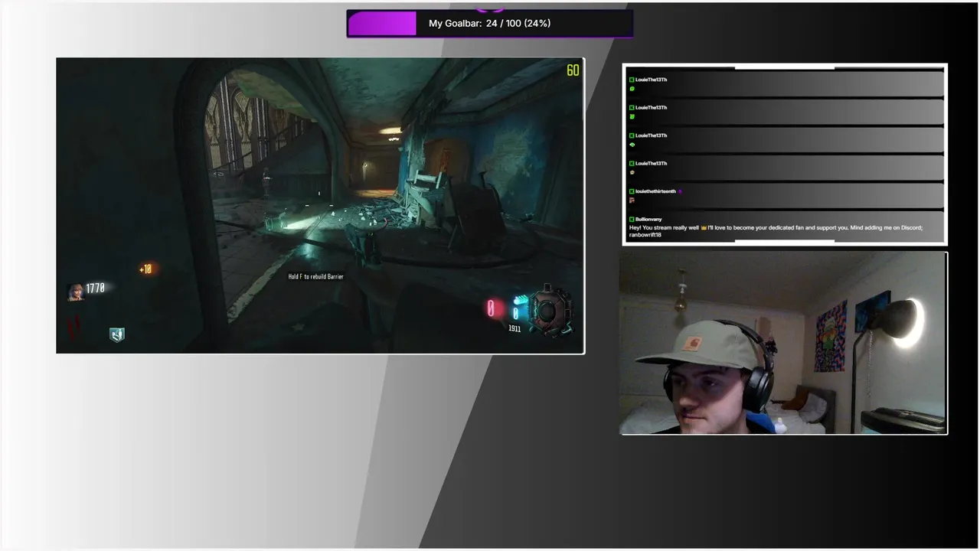980x551 pixels.
Task: Click the 'My Goalbar: 24 / 100 (24%)' text
Action: point(489,24)
